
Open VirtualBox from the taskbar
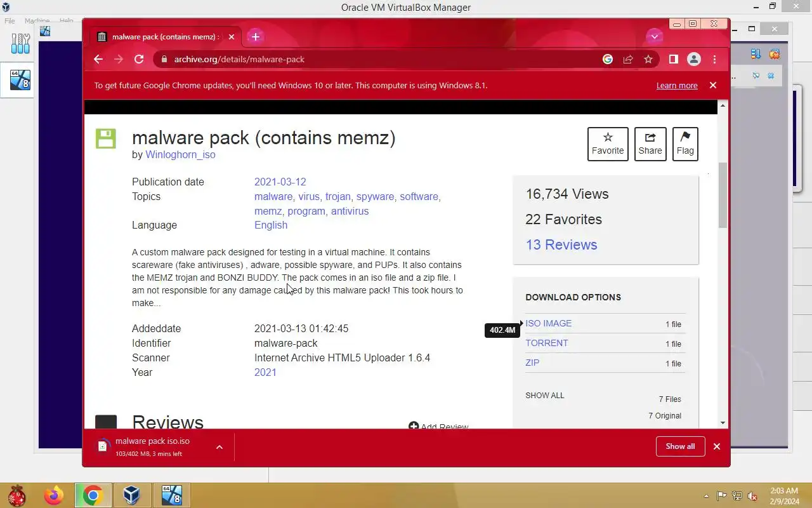(x=131, y=495)
